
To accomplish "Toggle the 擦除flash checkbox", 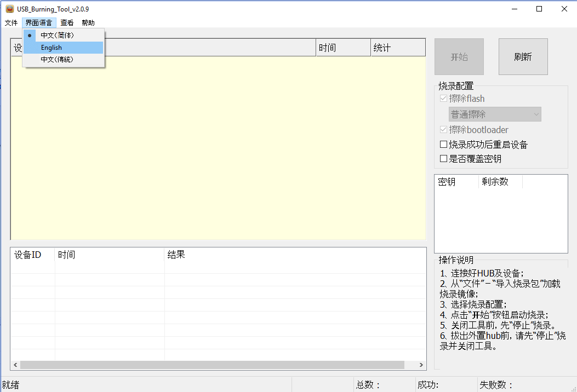I will (x=443, y=99).
